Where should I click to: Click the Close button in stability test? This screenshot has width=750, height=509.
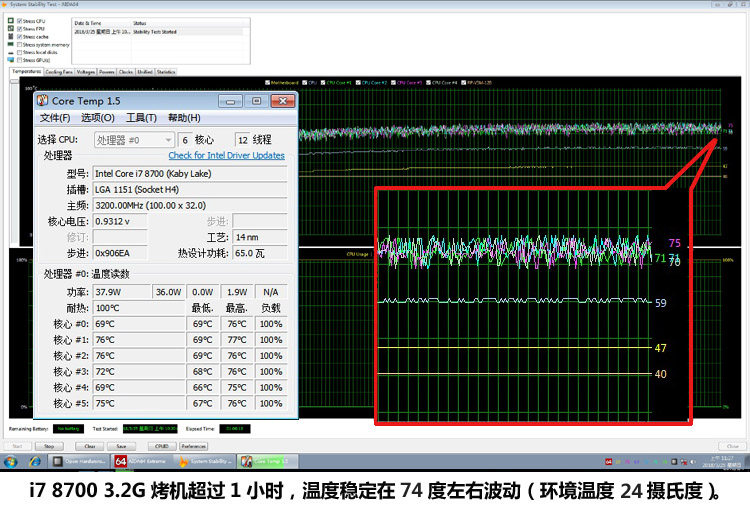pyautogui.click(x=733, y=446)
